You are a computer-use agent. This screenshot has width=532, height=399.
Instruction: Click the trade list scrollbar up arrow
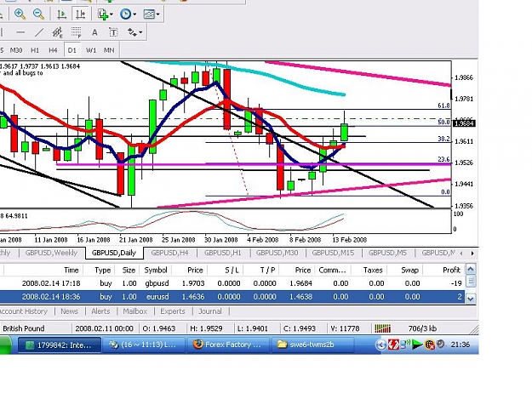[471, 269]
